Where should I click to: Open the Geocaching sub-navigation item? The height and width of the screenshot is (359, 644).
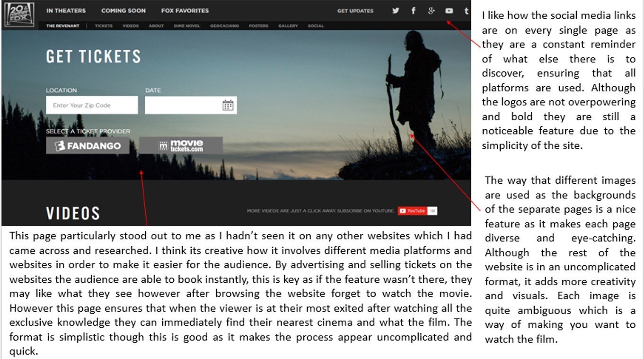tap(225, 26)
